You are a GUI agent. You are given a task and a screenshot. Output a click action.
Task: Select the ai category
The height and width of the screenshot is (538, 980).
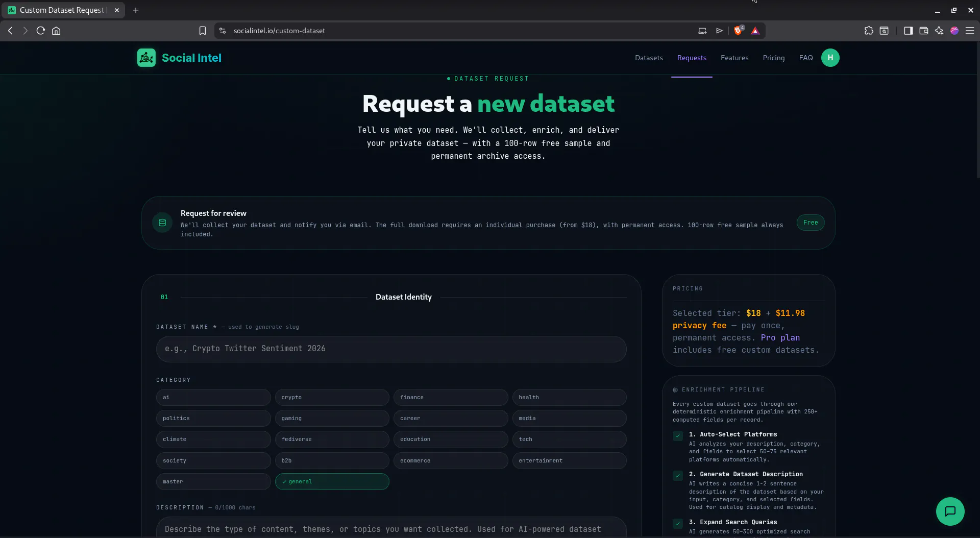213,397
